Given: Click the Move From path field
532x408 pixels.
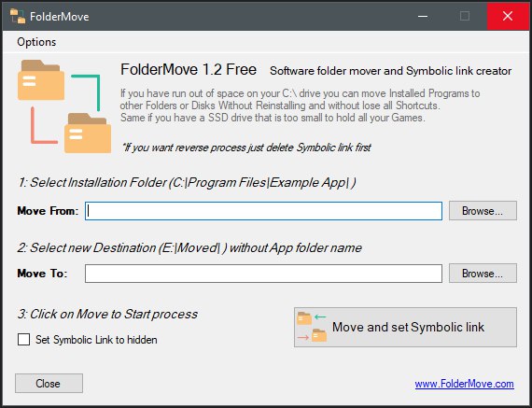Looking at the screenshot, I should tap(263, 211).
